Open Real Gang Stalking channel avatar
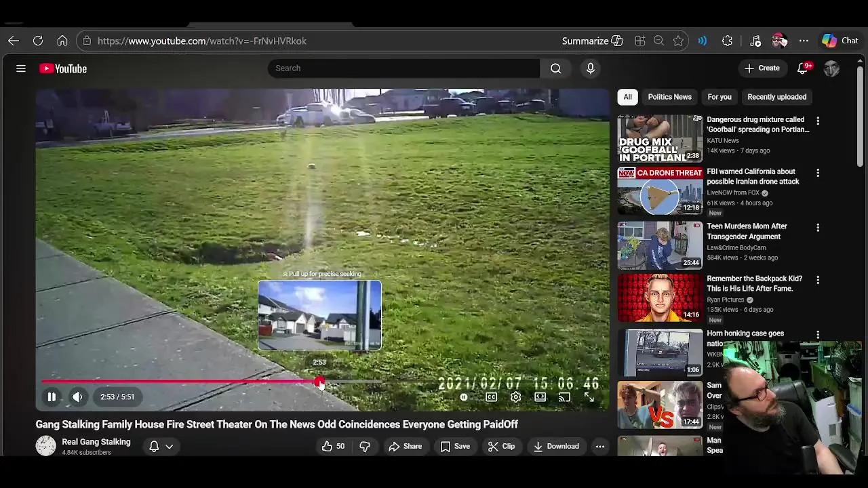The image size is (868, 488). tap(46, 445)
